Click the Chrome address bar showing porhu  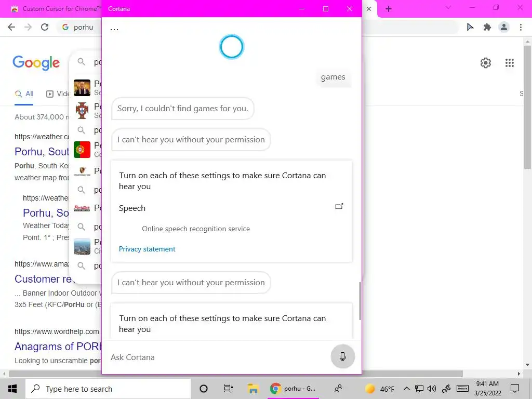[79, 27]
